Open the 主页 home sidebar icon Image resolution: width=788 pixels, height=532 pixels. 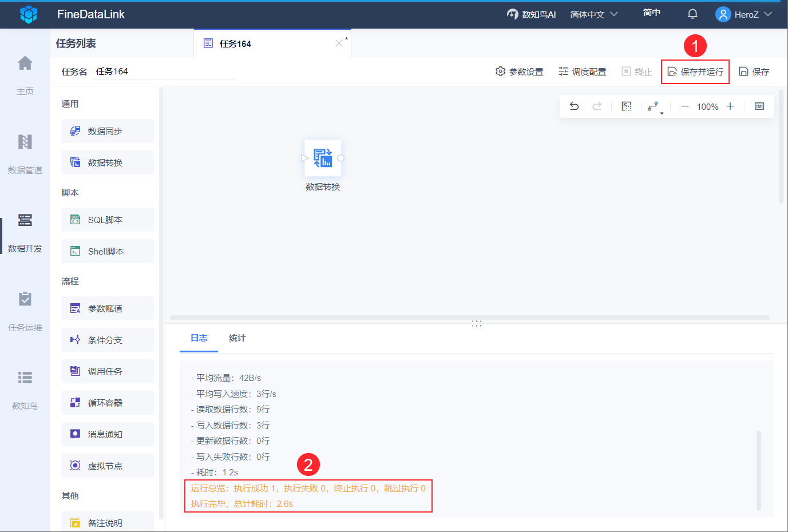pos(25,63)
